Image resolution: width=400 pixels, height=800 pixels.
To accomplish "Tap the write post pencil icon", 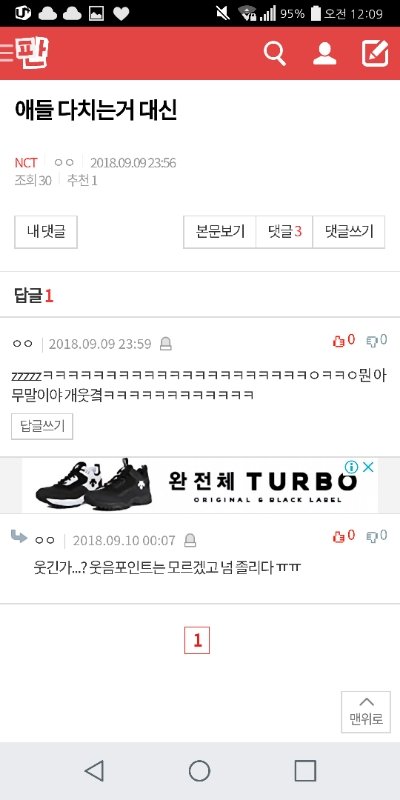I will [375, 54].
